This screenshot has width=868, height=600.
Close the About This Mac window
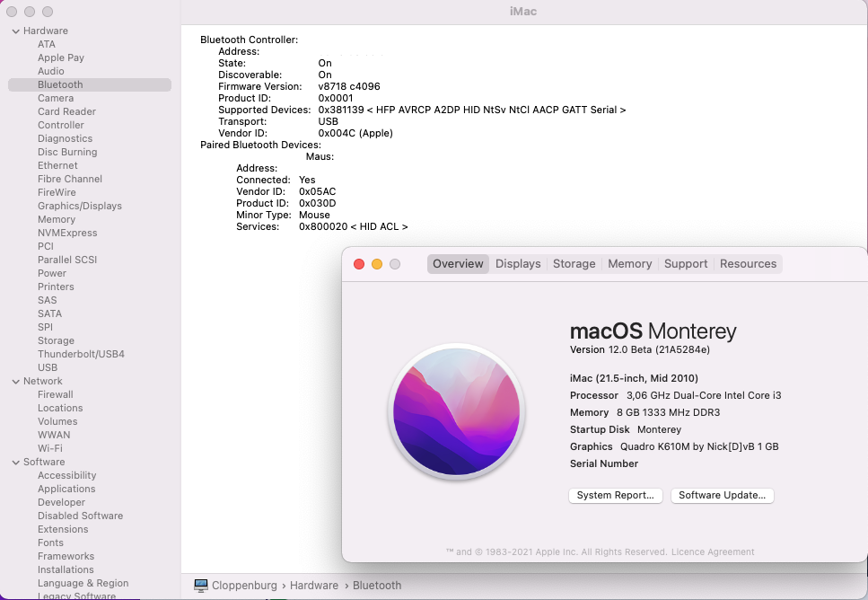click(x=359, y=264)
